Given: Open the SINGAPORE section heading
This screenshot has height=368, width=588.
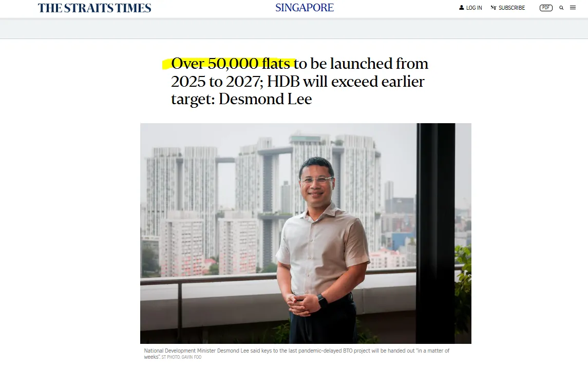Looking at the screenshot, I should point(305,8).
